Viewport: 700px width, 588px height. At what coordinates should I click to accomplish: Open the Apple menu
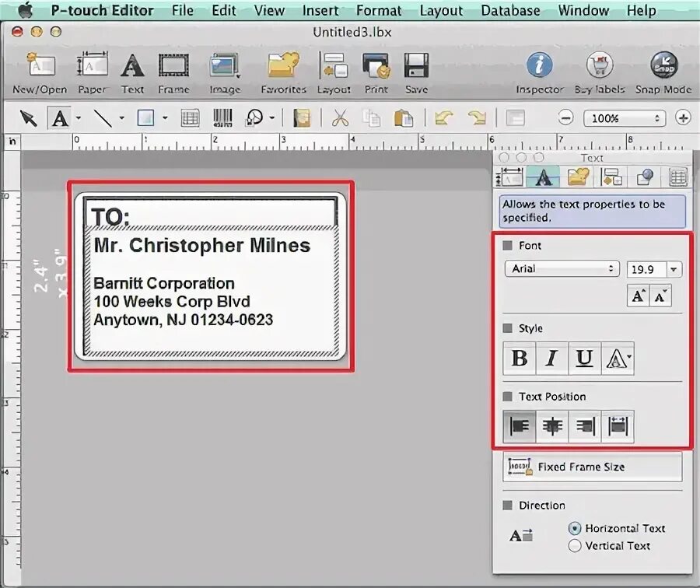26,10
